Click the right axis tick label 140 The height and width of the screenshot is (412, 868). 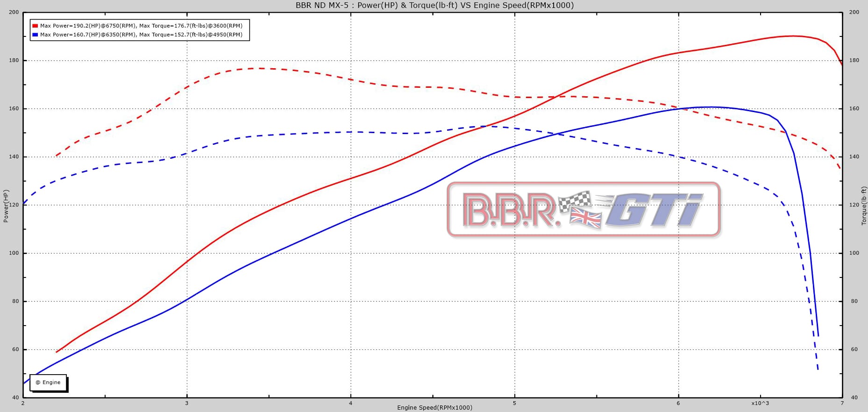click(854, 156)
